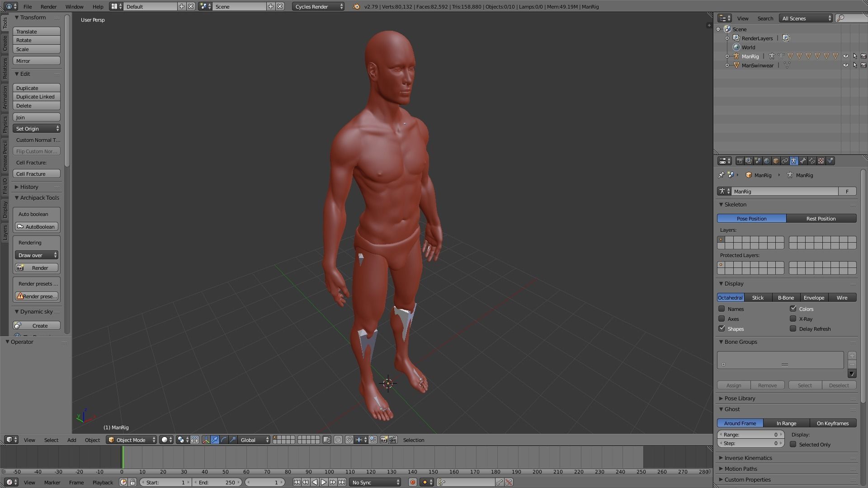
Task: Open the Render menu in top bar
Action: click(48, 7)
